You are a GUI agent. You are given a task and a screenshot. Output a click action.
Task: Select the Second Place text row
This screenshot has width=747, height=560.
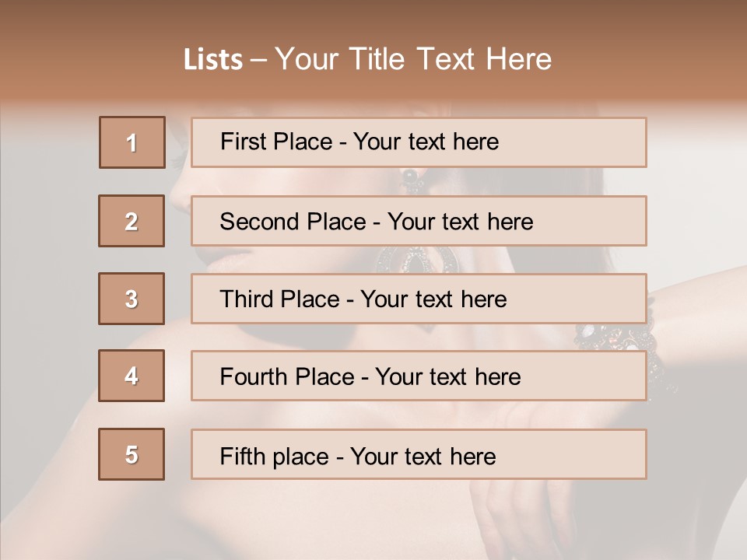tap(419, 221)
